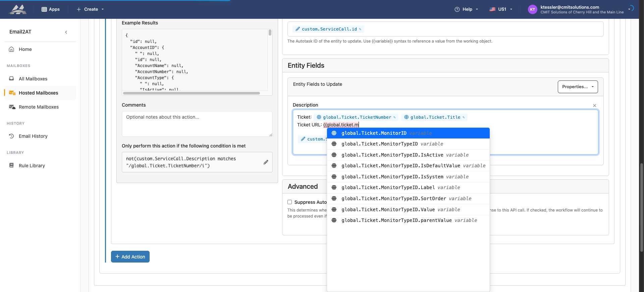Enable the Suppress Auto checkbox
The width and height of the screenshot is (644, 292).
pyautogui.click(x=290, y=202)
